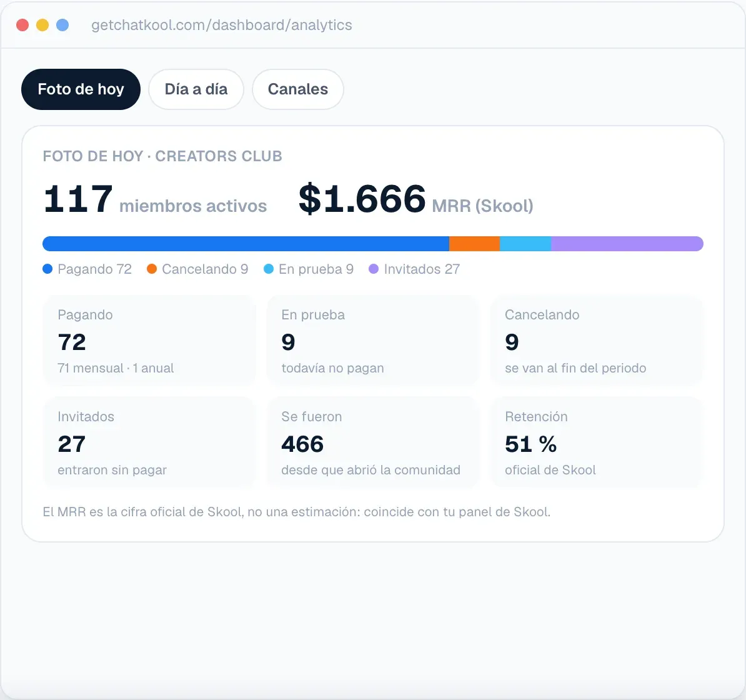Click the large "27" in Invitados card
746x700 pixels.
72,444
